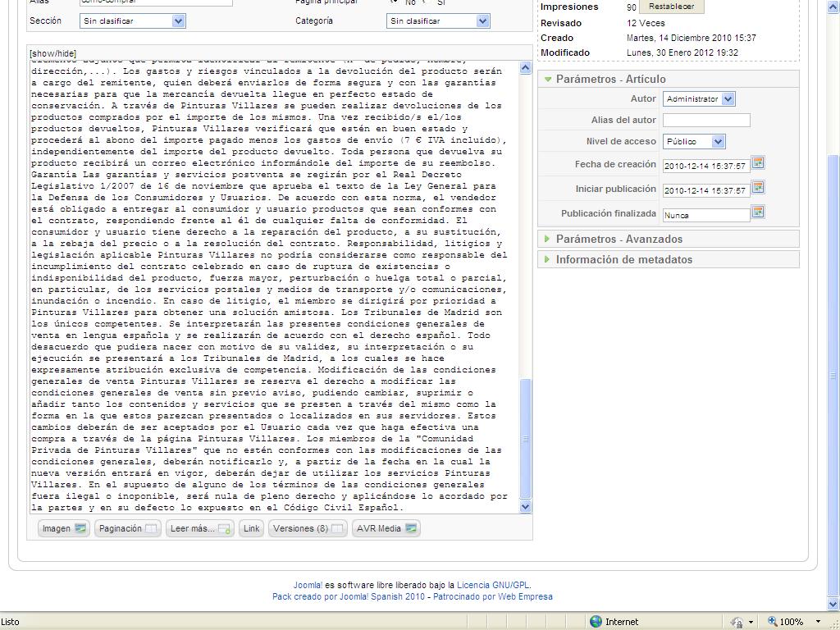840x630 pixels.
Task: Click the Publicación finalizada field showing Nunca
Action: click(706, 215)
